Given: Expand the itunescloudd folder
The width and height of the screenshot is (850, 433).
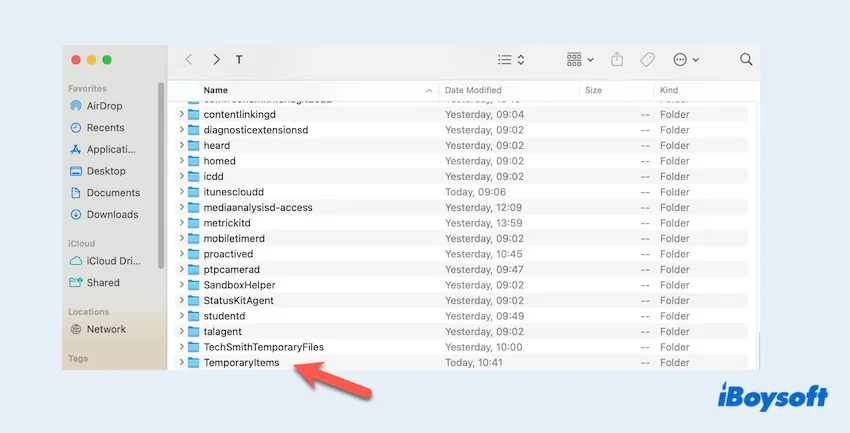Looking at the screenshot, I should coord(182,192).
